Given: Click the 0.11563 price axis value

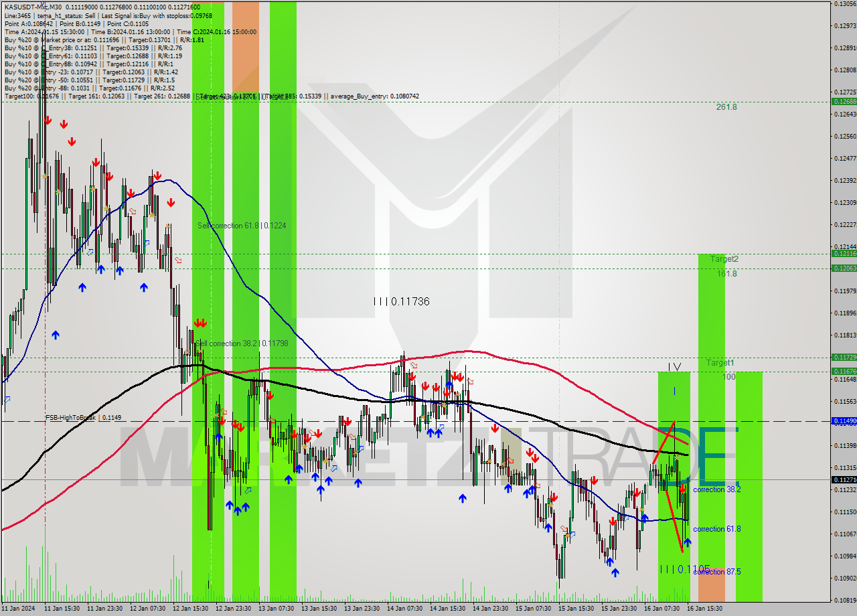Looking at the screenshot, I should (845, 401).
